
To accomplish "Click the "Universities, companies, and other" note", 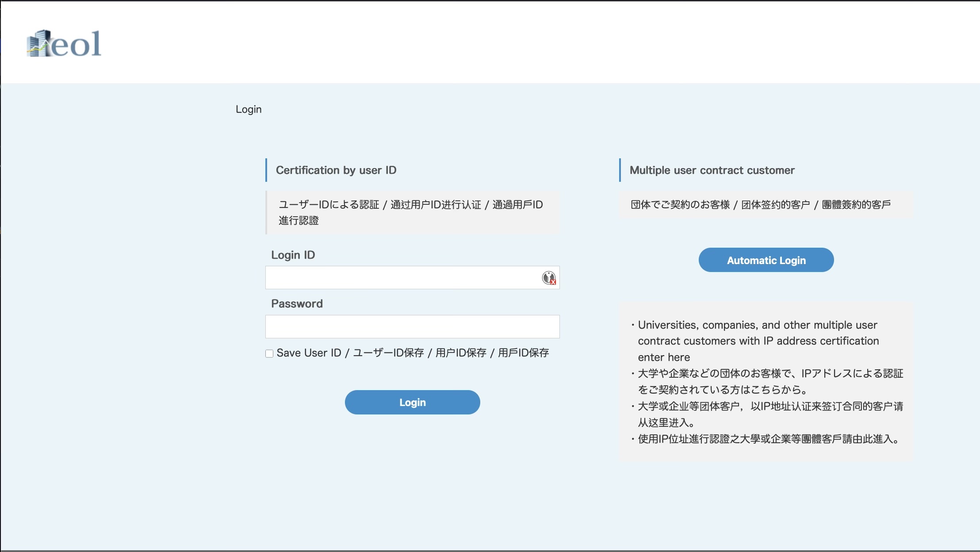I will pyautogui.click(x=758, y=341).
